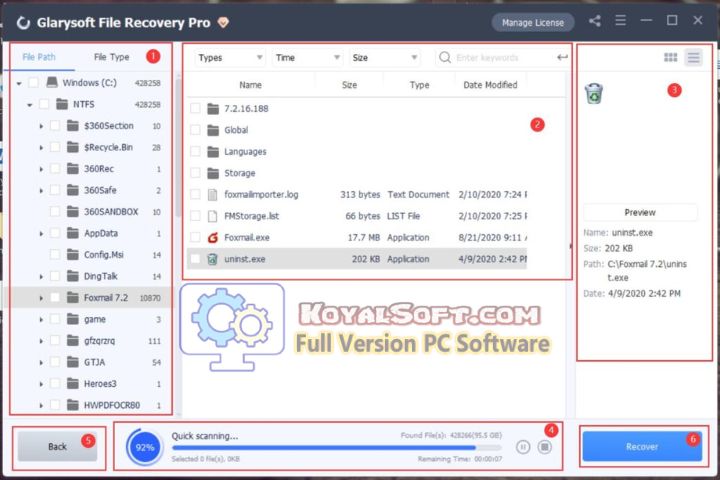Screen dimensions: 720x480
Task: Expand the Foxmail 7.2 folder
Action: (41, 298)
